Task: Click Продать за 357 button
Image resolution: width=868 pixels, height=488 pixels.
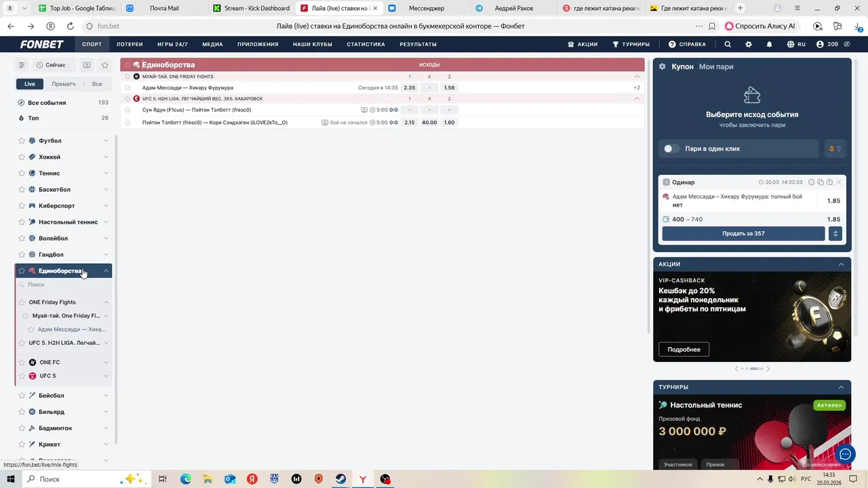Action: (x=743, y=234)
